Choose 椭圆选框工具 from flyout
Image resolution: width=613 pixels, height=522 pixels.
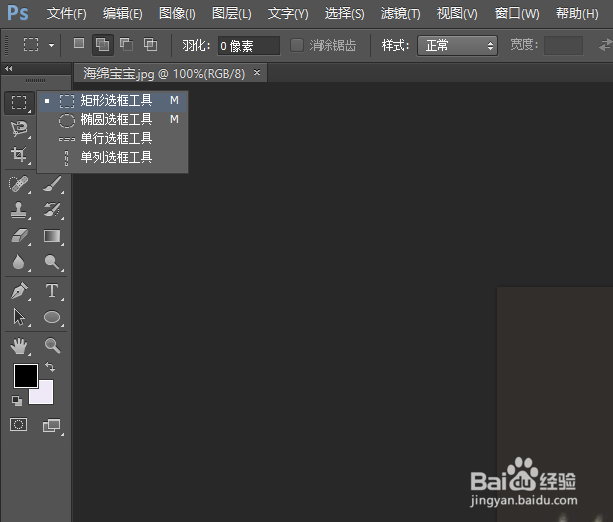[x=113, y=120]
